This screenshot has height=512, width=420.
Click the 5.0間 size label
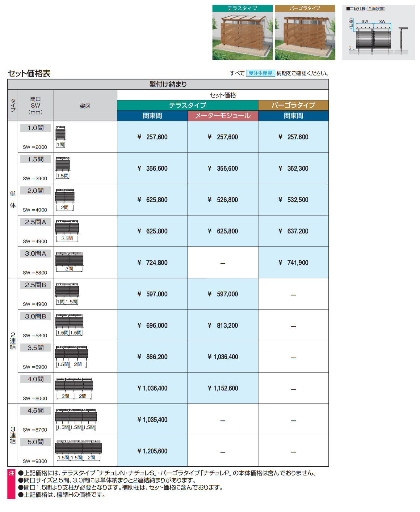click(36, 442)
